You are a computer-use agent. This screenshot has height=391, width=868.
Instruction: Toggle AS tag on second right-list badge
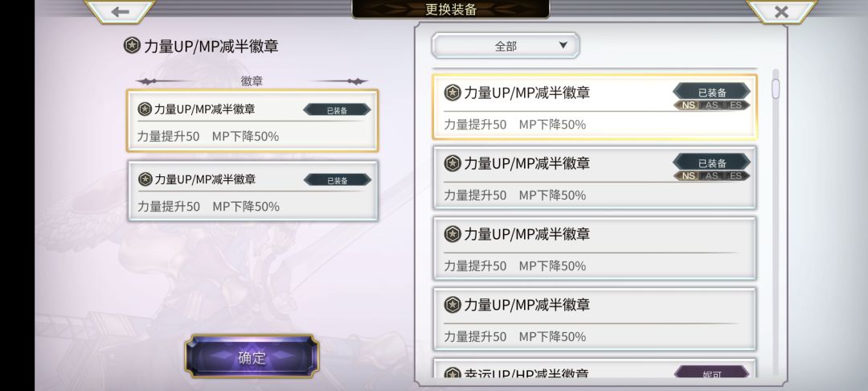coord(711,176)
